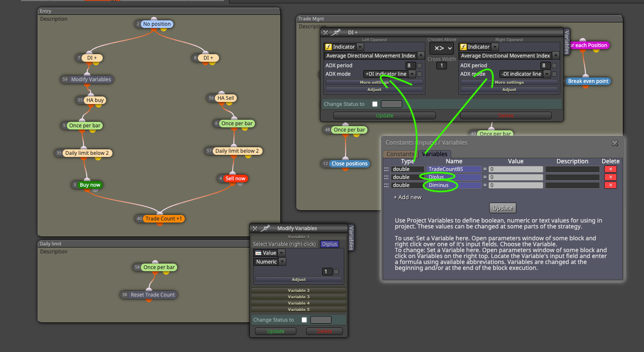Toggle left operand ADX period checkbox
The height and width of the screenshot is (352, 644).
coord(419,66)
